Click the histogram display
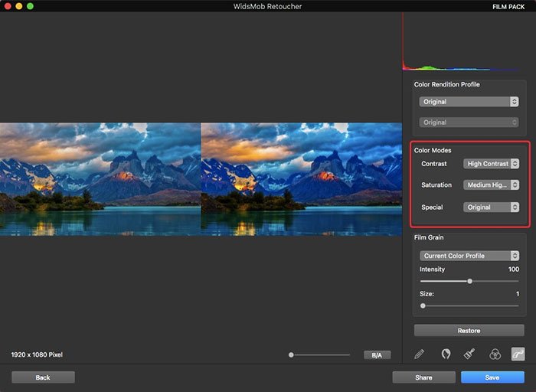Viewport: 536px width, 392px height. coord(461,41)
